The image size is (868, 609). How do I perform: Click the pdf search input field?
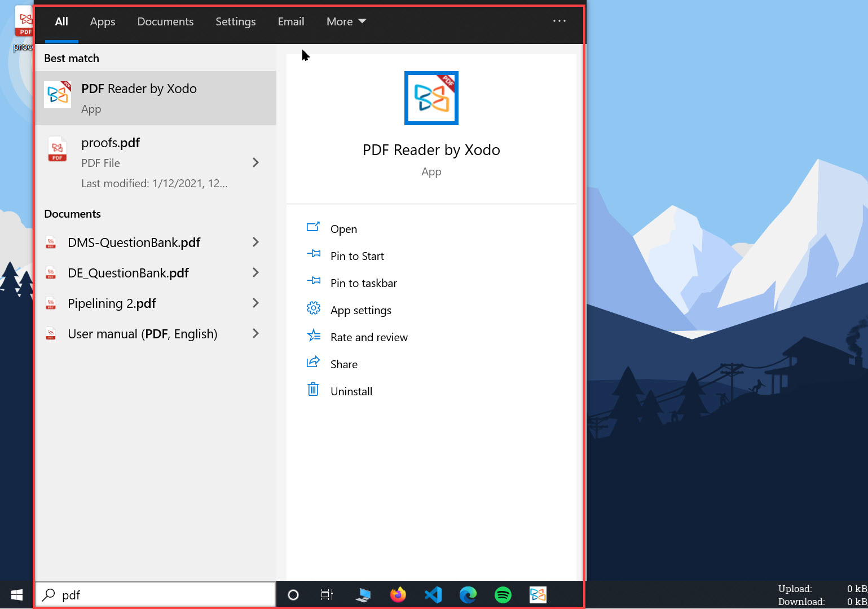[x=156, y=595]
